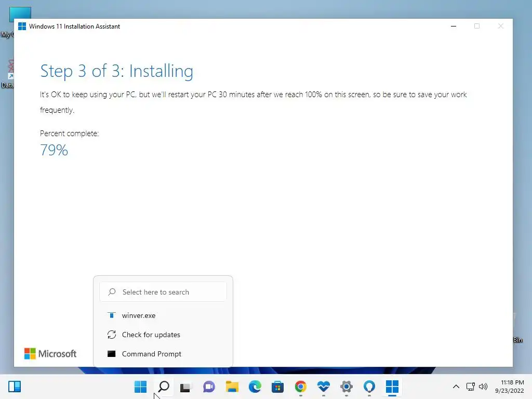Viewport: 532px width, 399px height.
Task: Open Settings gear on the taskbar
Action: coord(347,387)
